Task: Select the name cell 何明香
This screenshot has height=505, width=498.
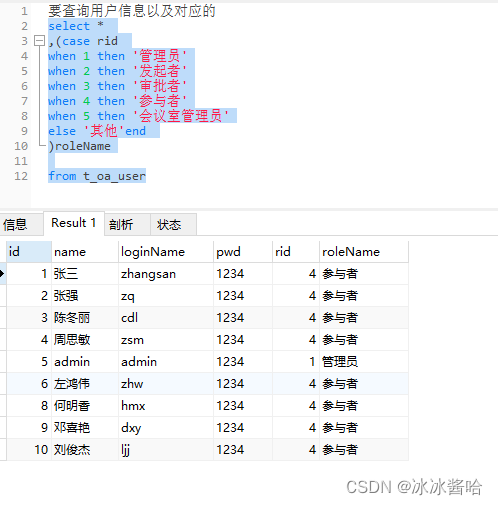Action: pos(85,406)
